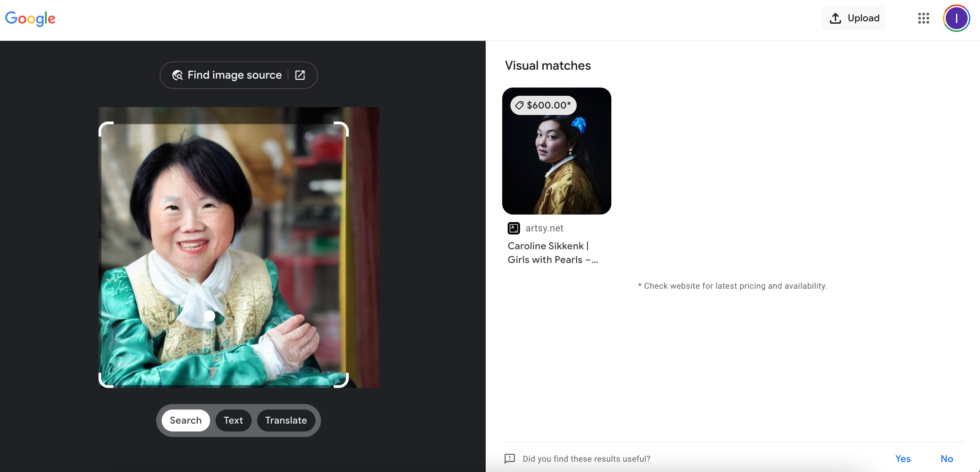Click Find image source button
Screen dimensions: 980x472
tap(239, 75)
